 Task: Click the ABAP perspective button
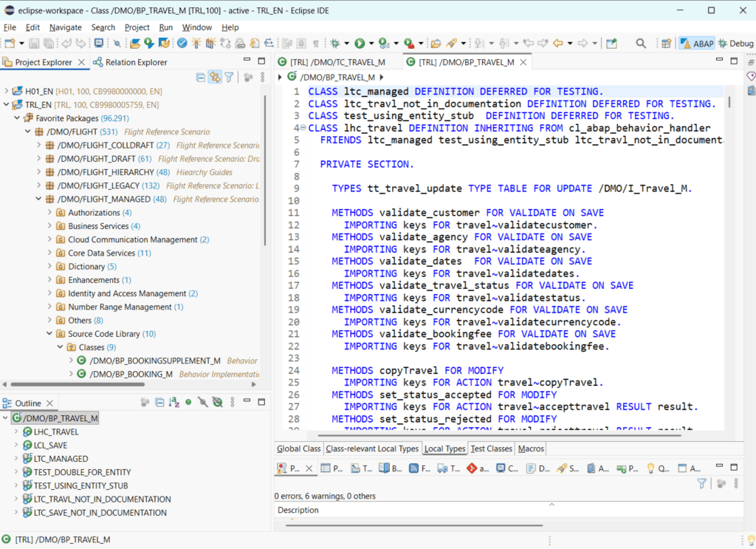click(696, 43)
